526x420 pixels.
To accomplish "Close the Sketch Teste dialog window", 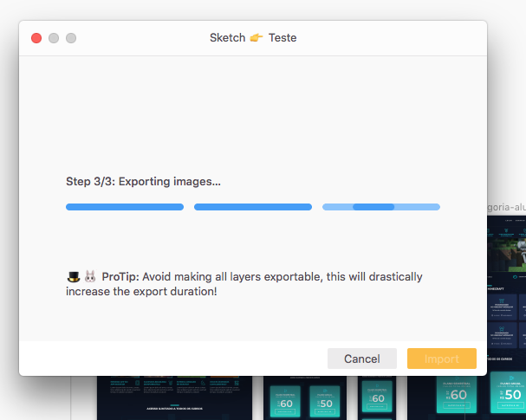I will (36, 38).
